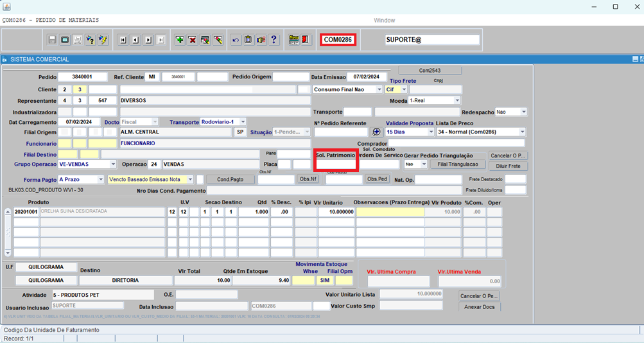
Task: Click the Vlr Unitario field showing 10.000000
Action: 336,212
